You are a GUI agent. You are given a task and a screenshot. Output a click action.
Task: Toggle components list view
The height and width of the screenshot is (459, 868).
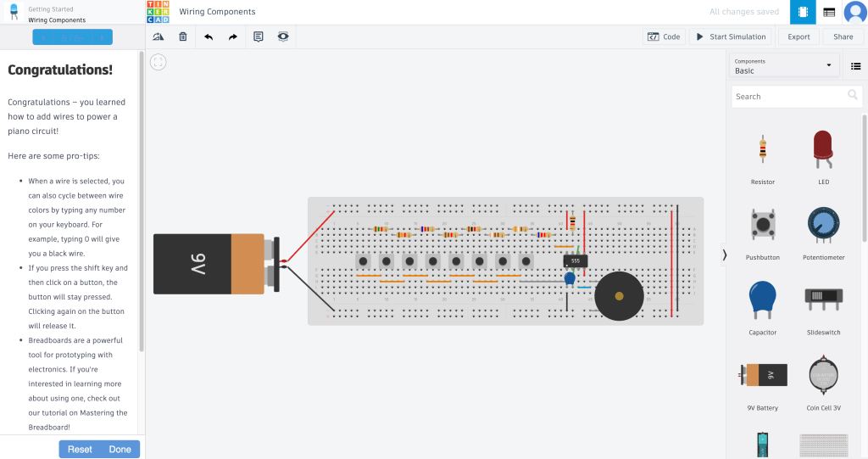coord(855,66)
